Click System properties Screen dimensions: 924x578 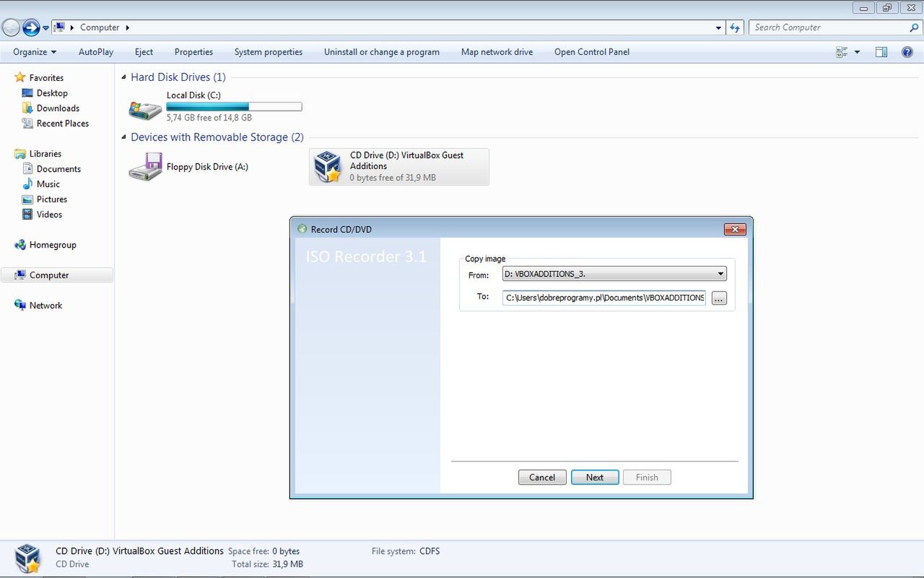click(269, 52)
